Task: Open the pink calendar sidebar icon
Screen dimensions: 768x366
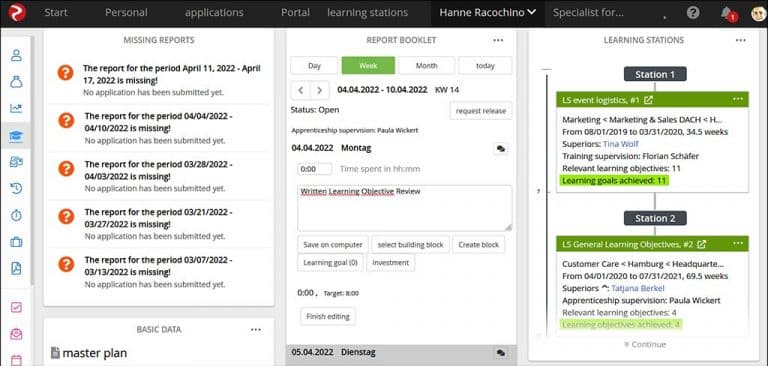Action: (x=16, y=360)
